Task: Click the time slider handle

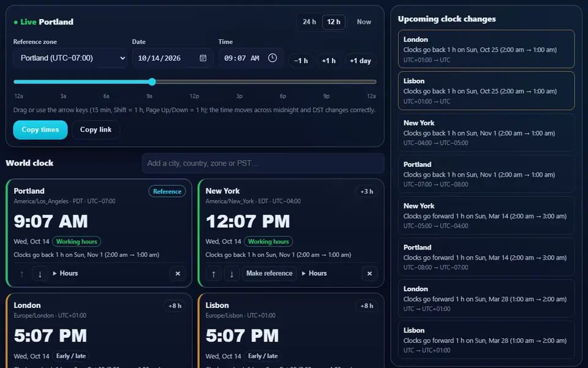Action: point(152,82)
